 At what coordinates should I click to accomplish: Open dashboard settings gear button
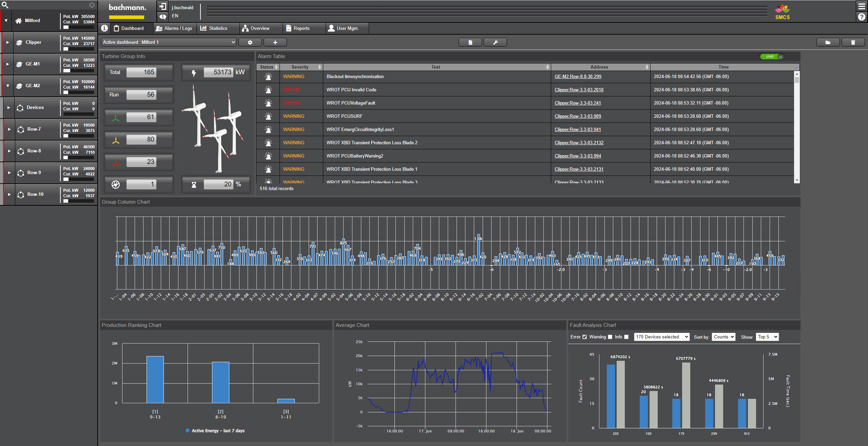(250, 42)
